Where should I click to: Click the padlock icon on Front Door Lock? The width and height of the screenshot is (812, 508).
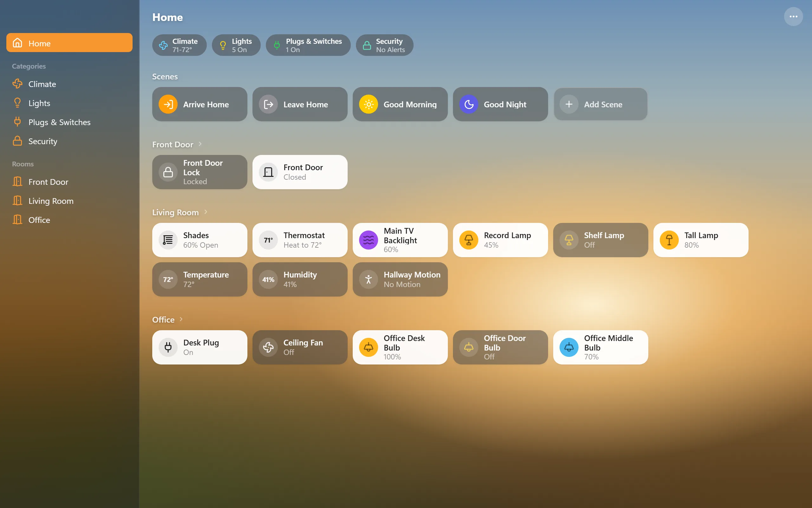(168, 172)
